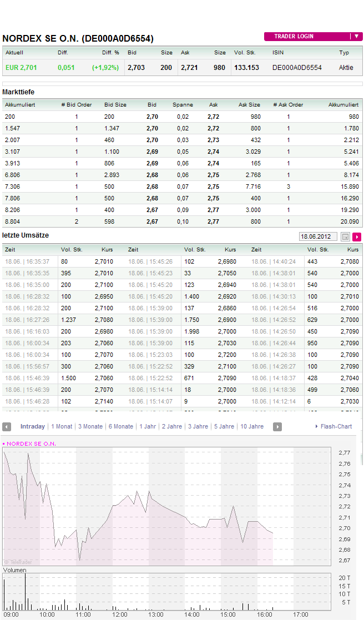The width and height of the screenshot is (364, 620).
Task: Switch chart to 3 Monate
Action: click(90, 426)
